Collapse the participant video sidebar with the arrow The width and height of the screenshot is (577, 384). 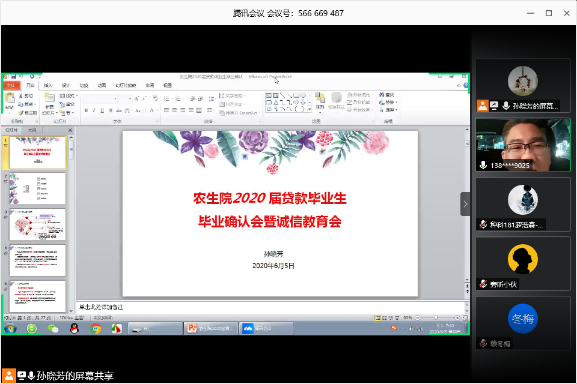coord(465,204)
